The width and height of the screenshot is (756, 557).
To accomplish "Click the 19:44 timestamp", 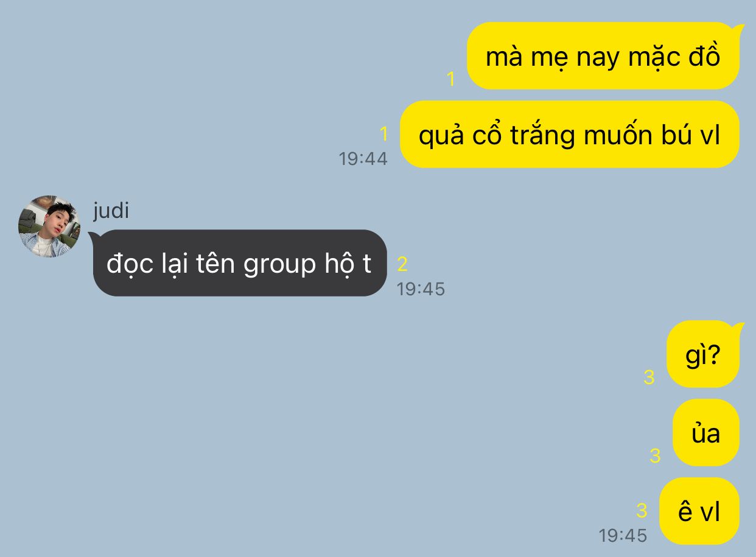I will pyautogui.click(x=363, y=158).
